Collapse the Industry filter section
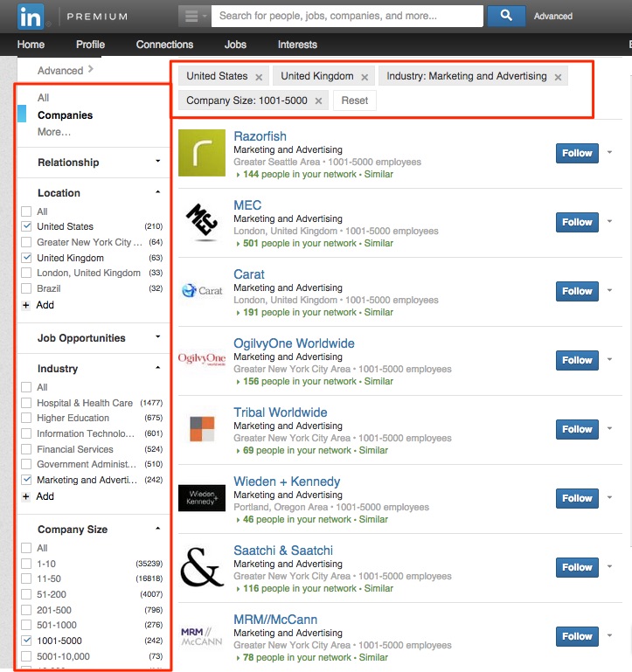The image size is (632, 672). 158,368
